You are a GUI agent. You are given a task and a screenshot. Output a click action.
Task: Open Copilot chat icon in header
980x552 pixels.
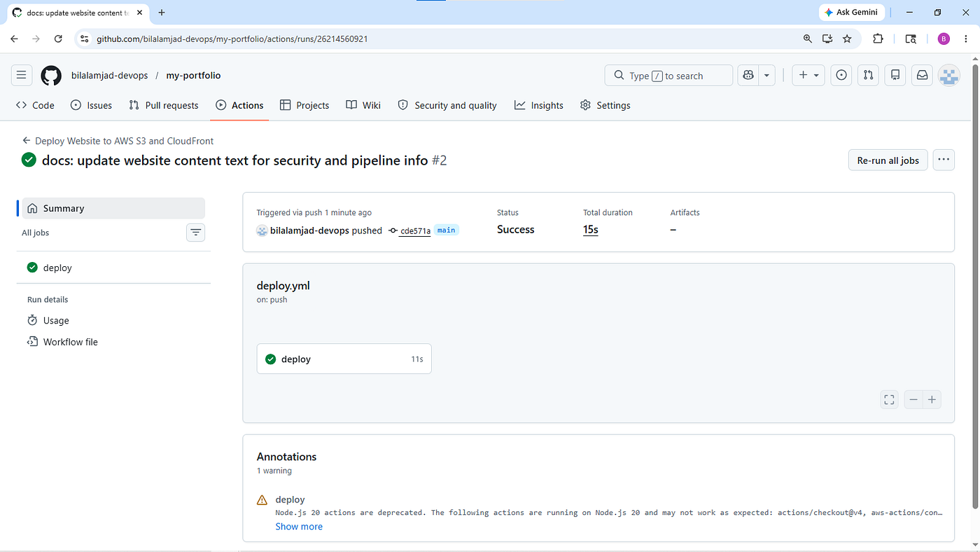(749, 76)
